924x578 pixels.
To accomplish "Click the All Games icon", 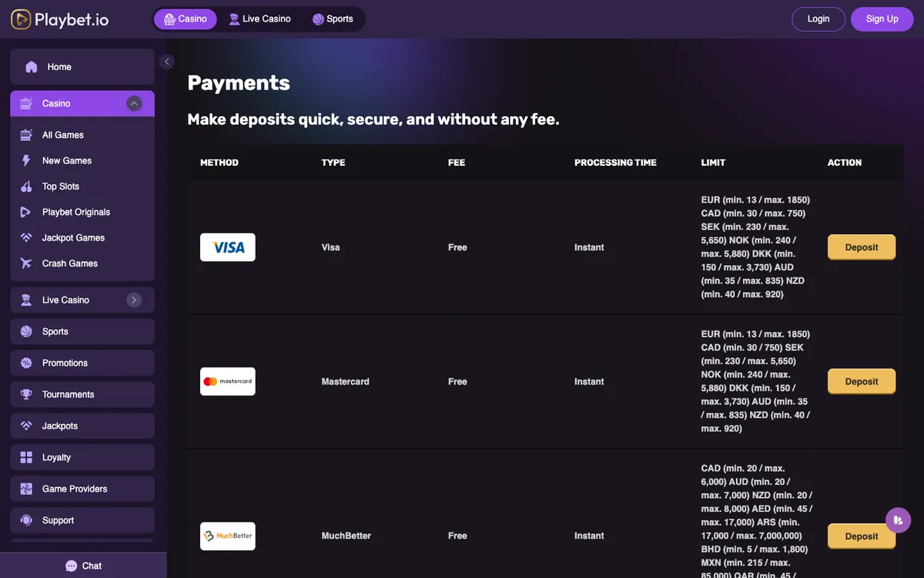I will 26,135.
